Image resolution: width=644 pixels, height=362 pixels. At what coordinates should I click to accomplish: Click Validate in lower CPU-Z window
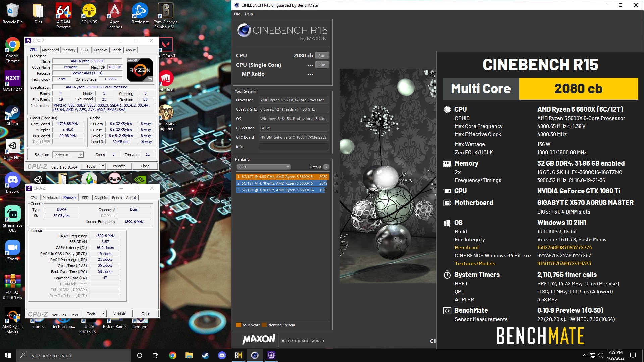point(120,314)
